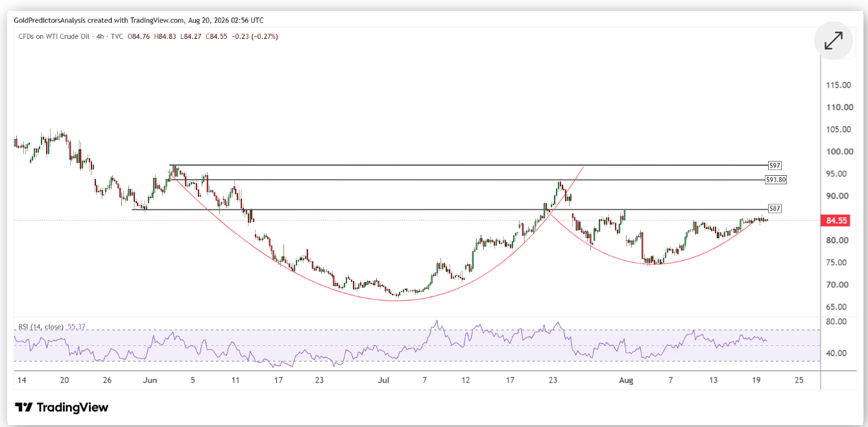Click the H84.83 high value in header
This screenshot has height=427, width=868.
click(166, 36)
